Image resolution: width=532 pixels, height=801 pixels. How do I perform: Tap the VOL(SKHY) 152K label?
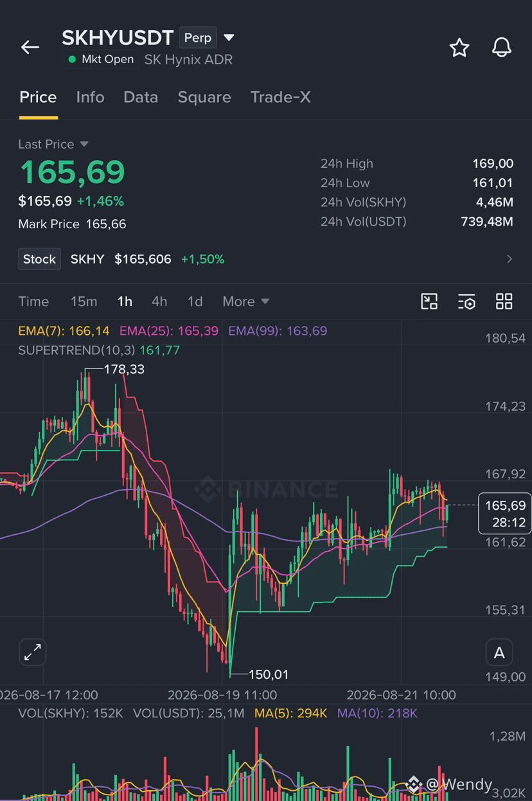tap(71, 713)
